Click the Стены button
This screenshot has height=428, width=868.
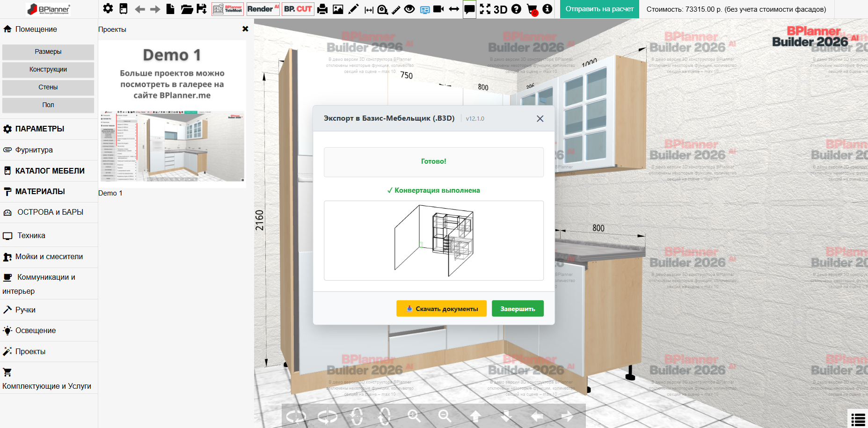[x=48, y=87]
